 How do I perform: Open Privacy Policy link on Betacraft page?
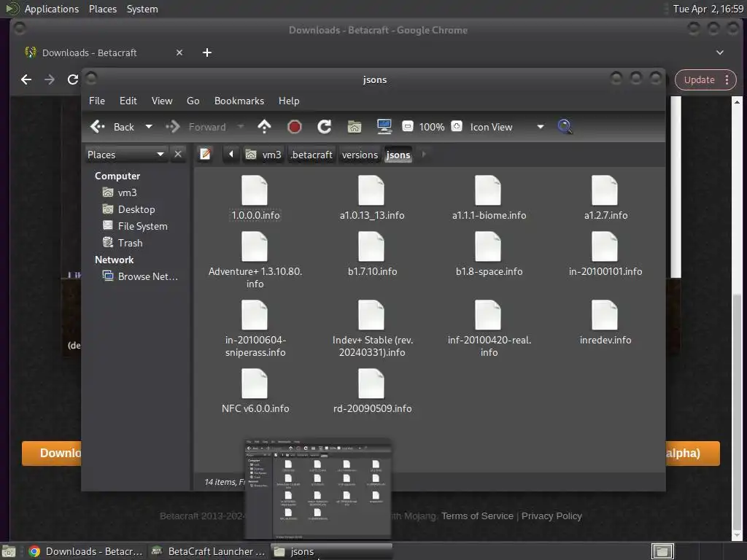551,516
